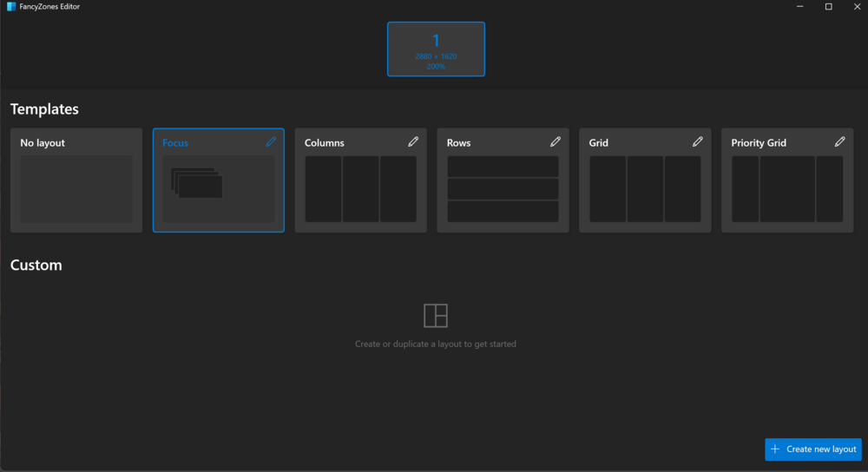Image resolution: width=868 pixels, height=472 pixels.
Task: Click the FancyZones Editor app icon
Action: 11,7
